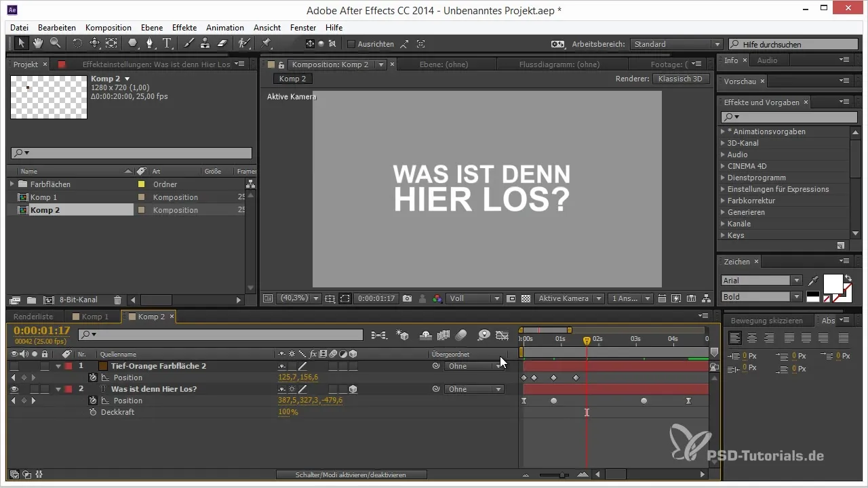
Task: Open the resolution Voll dropdown
Action: (x=474, y=298)
